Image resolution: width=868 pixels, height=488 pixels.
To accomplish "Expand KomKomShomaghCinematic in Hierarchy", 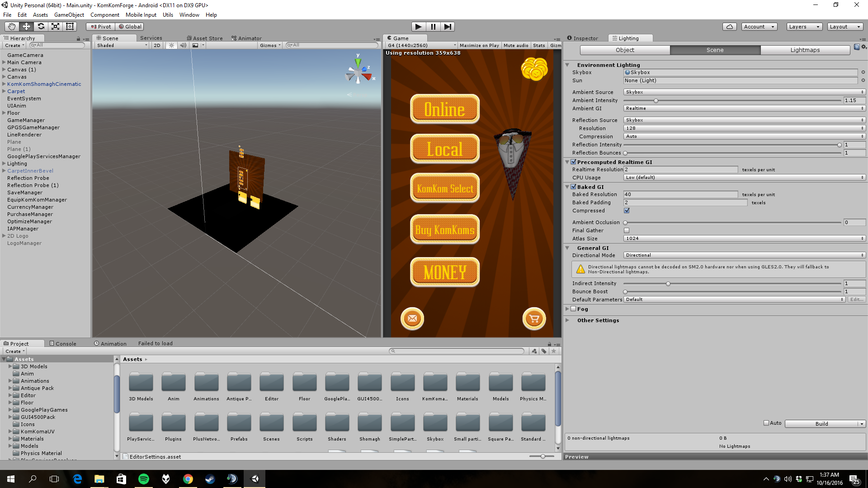I will point(4,84).
